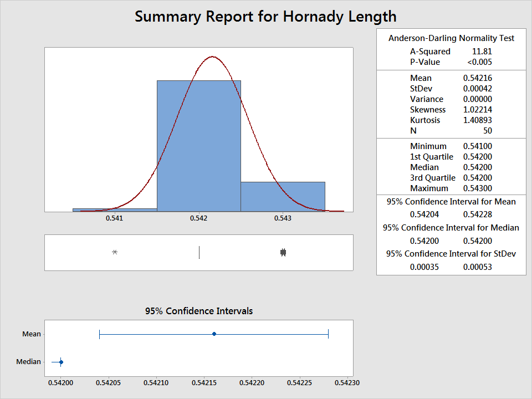
Task: Click the "95% Confidence Interval for Mean" heading
Action: (451, 202)
